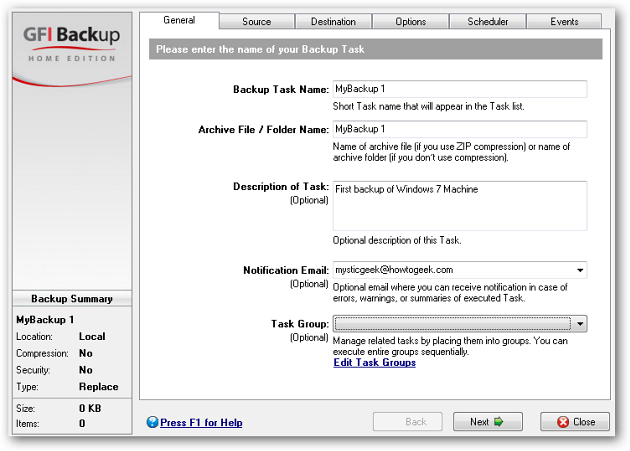Viewport: 630px width, 451px height.
Task: Click the 'Optional description of this Task.' hint
Action: [x=397, y=240]
